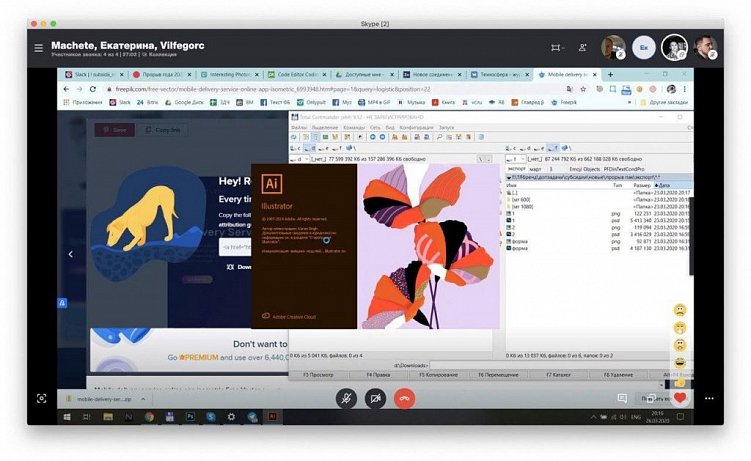
Task: Open 'Google Диск' bookmark
Action: 185,102
